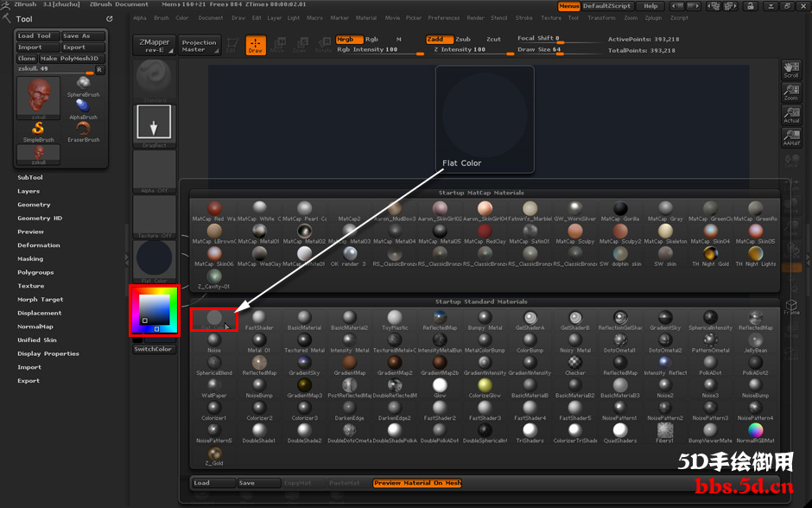Toggle the M material-only mode
The image size is (812, 508).
[x=399, y=40]
